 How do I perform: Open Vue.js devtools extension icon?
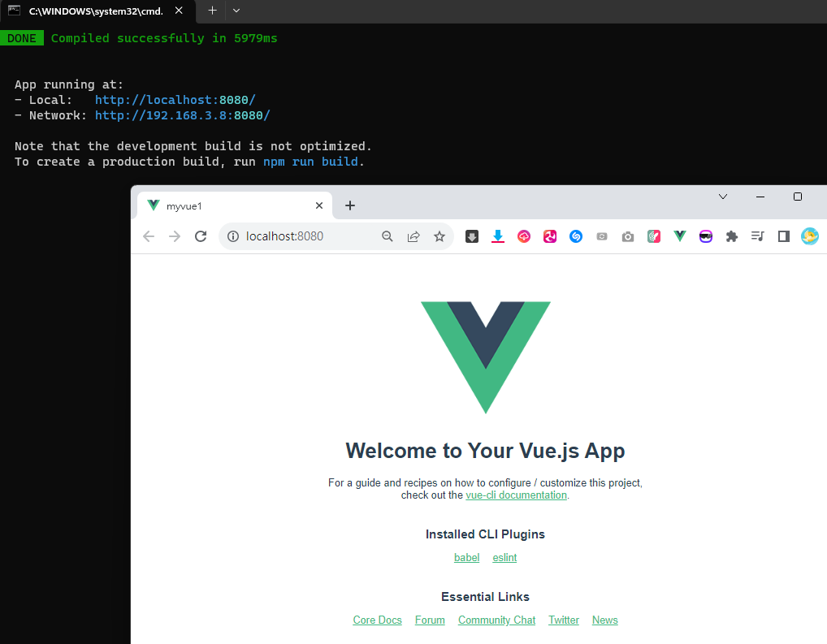pos(680,236)
